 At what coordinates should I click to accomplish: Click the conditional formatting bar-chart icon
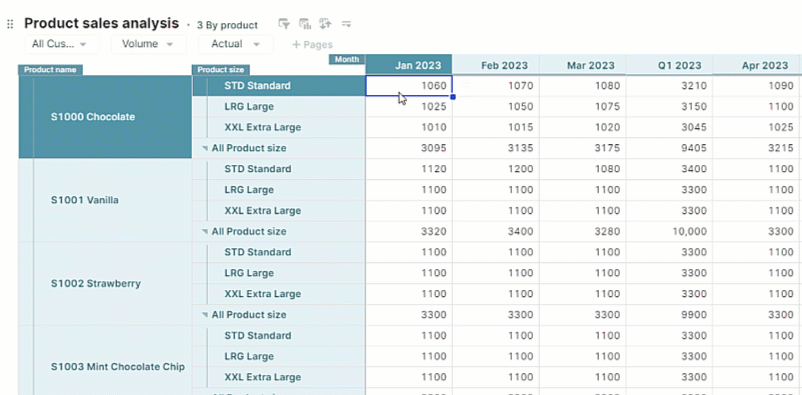[x=305, y=24]
